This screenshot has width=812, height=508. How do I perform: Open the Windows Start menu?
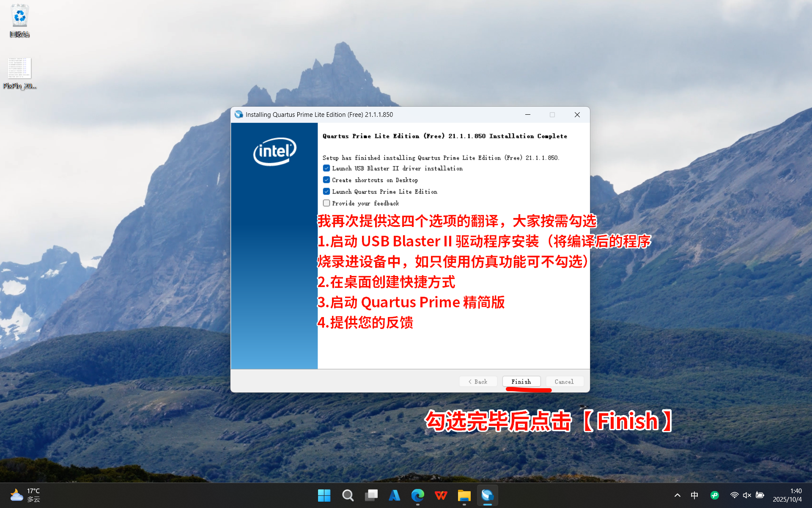pos(324,495)
